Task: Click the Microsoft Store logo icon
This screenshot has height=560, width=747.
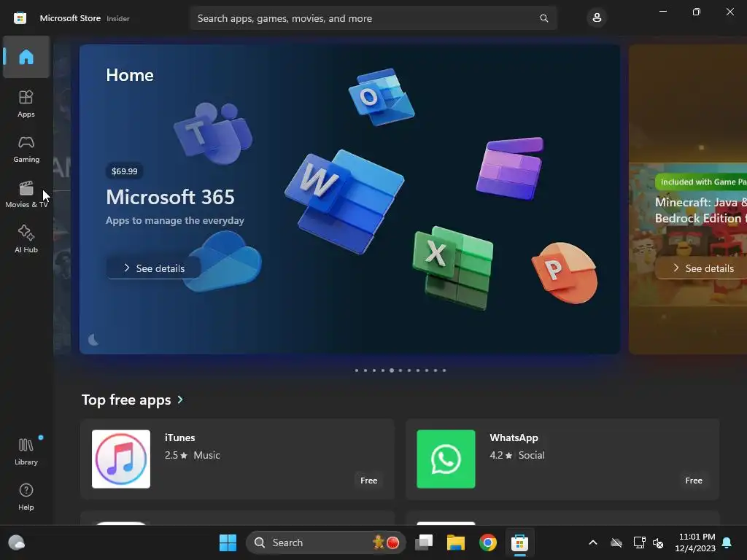Action: 20,18
